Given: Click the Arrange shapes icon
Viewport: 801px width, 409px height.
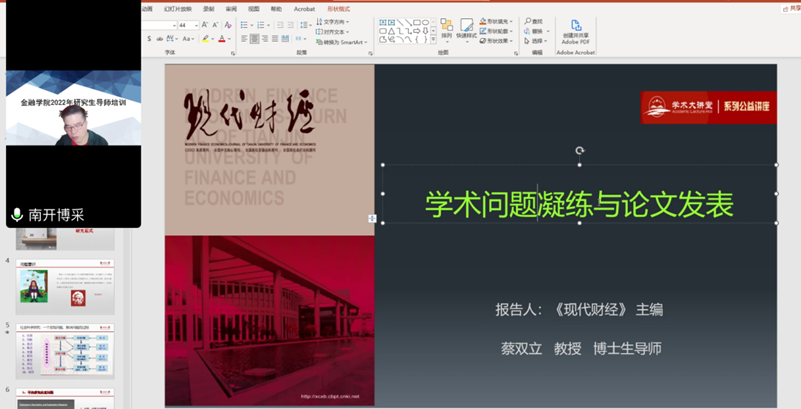Looking at the screenshot, I should pyautogui.click(x=446, y=30).
